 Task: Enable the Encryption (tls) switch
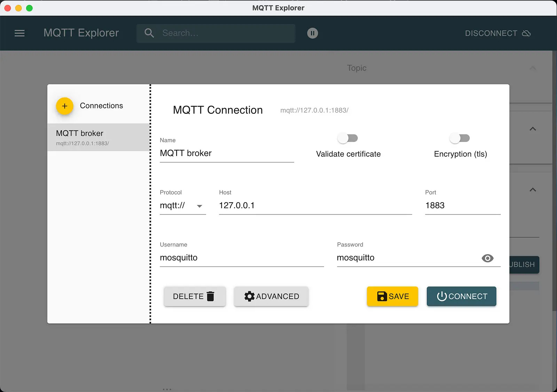pyautogui.click(x=460, y=138)
